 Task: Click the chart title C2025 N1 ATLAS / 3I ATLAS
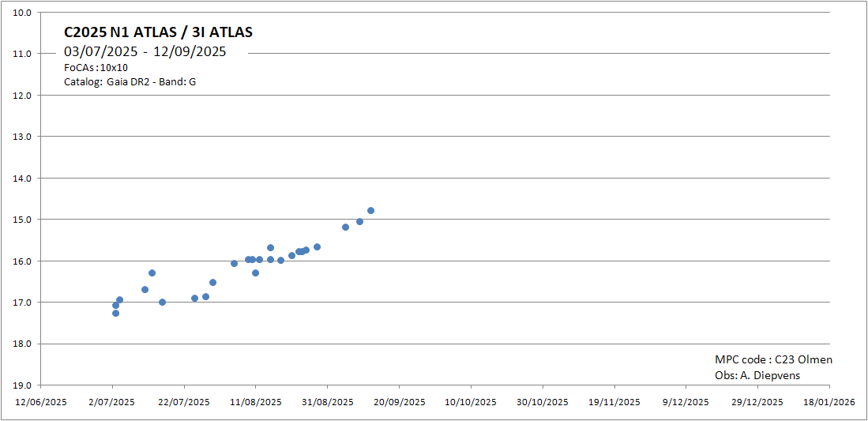point(158,32)
